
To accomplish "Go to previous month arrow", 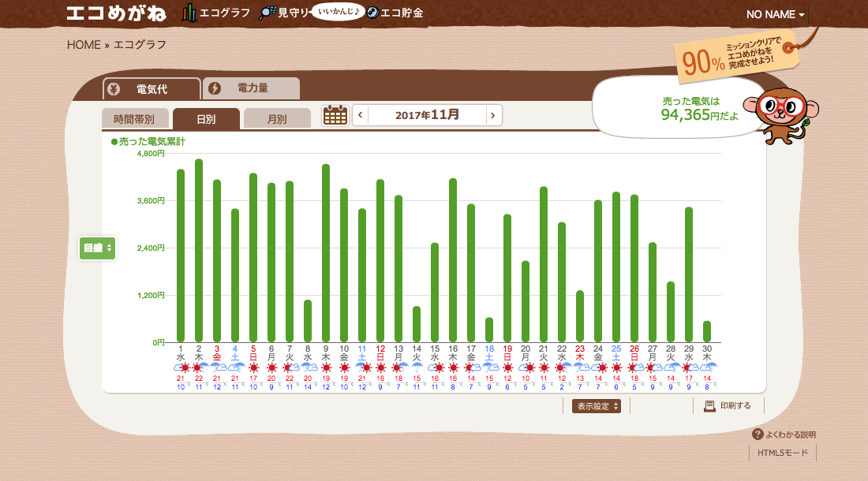I will coord(361,115).
